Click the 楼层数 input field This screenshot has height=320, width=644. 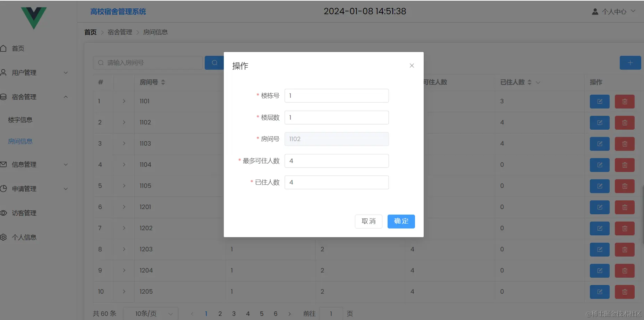click(x=337, y=118)
